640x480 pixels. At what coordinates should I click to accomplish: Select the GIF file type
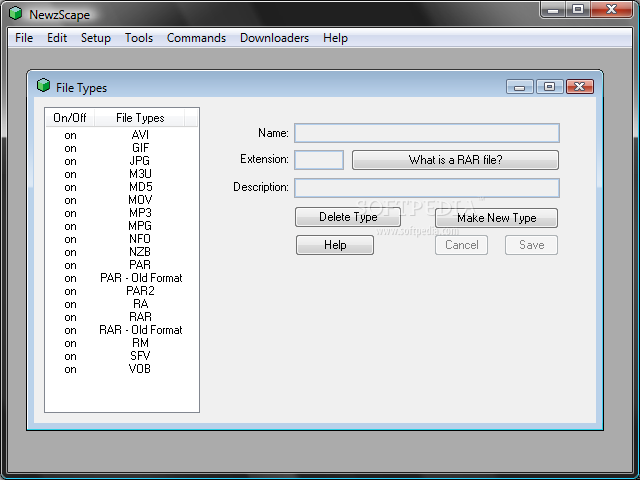(x=140, y=148)
